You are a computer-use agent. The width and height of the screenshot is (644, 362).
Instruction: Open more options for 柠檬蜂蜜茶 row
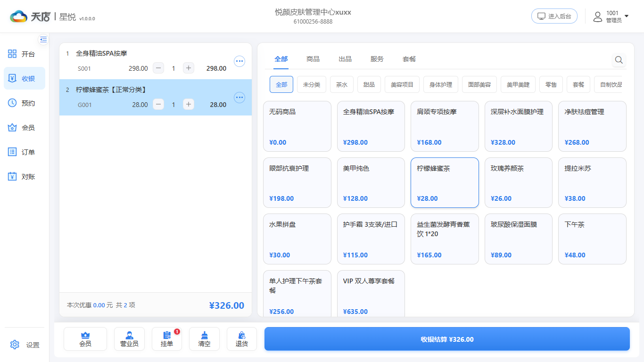(x=239, y=97)
